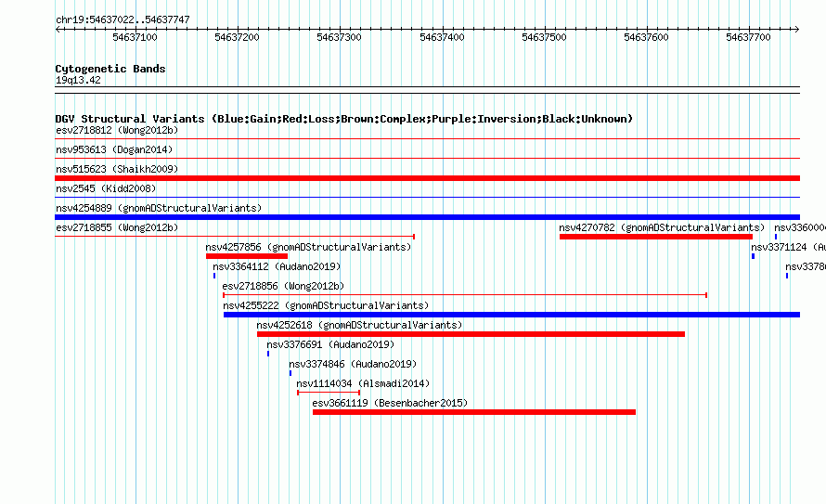Click the 54637600 ruler position

pyautogui.click(x=646, y=37)
